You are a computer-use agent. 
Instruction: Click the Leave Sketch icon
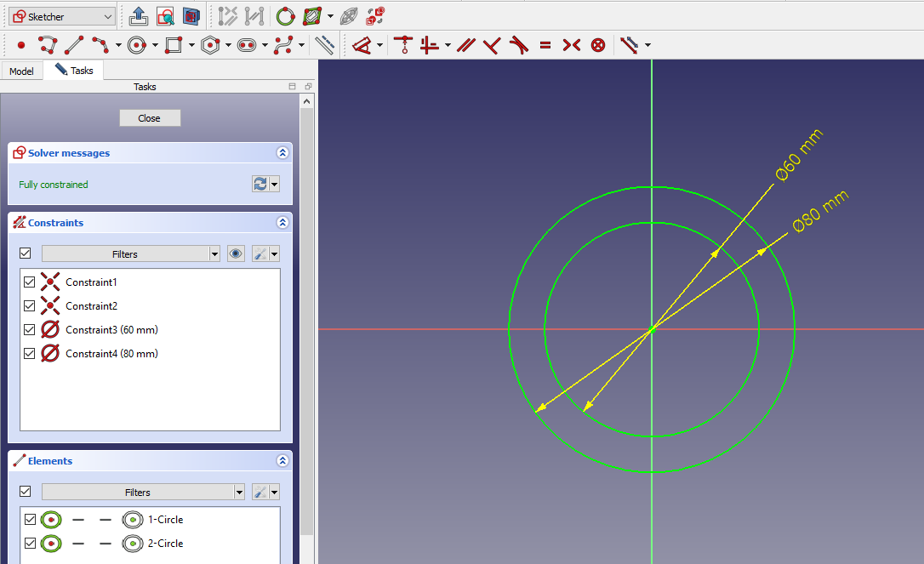click(x=139, y=16)
